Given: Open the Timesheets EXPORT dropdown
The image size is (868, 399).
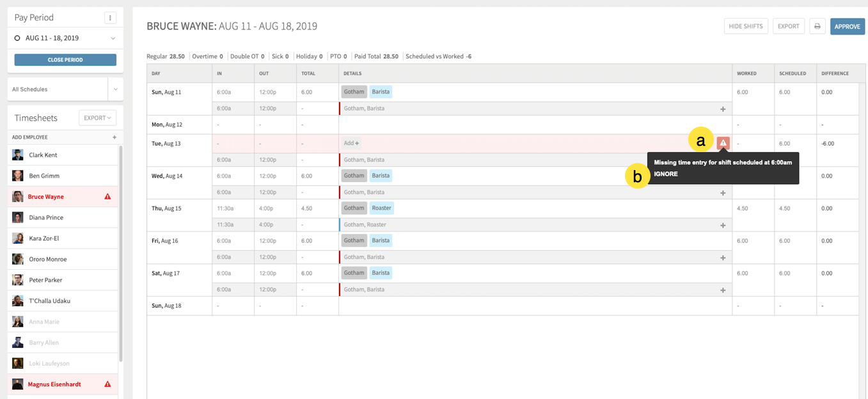Looking at the screenshot, I should (97, 118).
